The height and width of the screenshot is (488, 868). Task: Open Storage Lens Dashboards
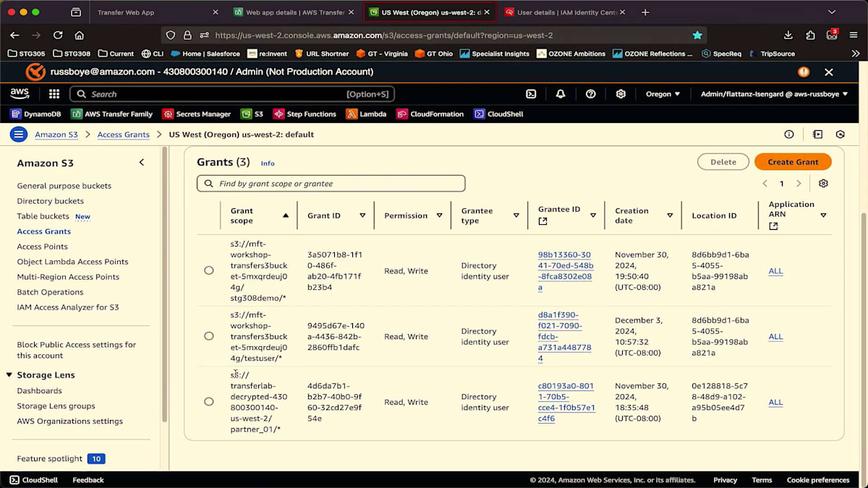pyautogui.click(x=39, y=390)
